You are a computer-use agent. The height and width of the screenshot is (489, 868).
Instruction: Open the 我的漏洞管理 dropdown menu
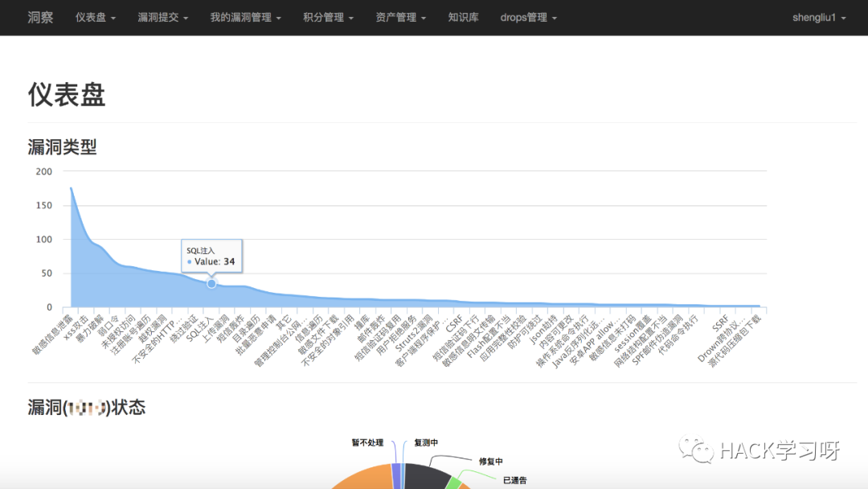[245, 18]
